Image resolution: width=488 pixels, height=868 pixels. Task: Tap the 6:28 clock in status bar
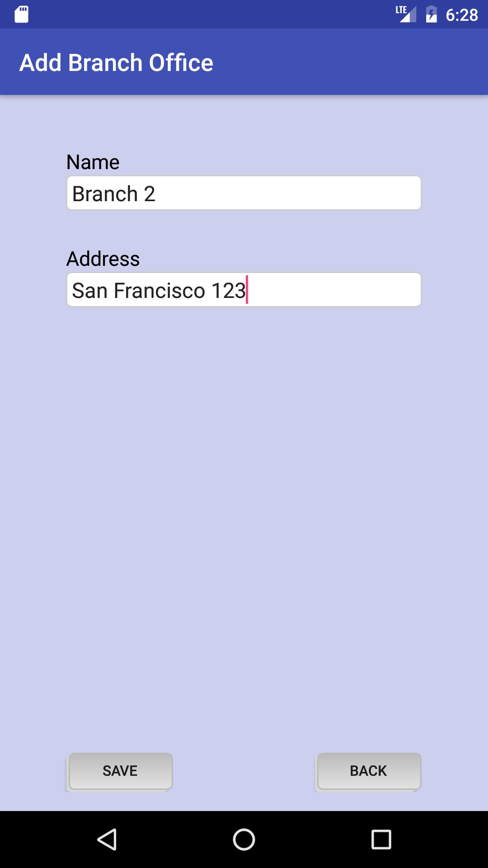461,15
